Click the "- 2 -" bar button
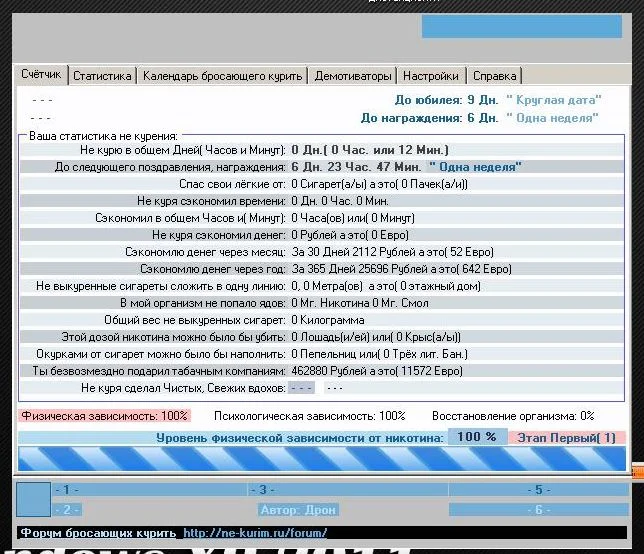Screen dimensions: 644x554 67,510
